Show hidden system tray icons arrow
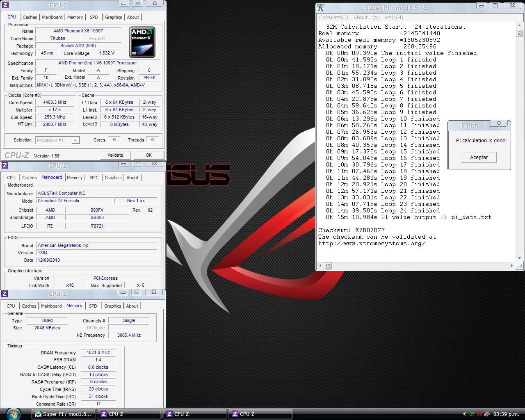Viewport: 525px width, 420px height. 464,414
